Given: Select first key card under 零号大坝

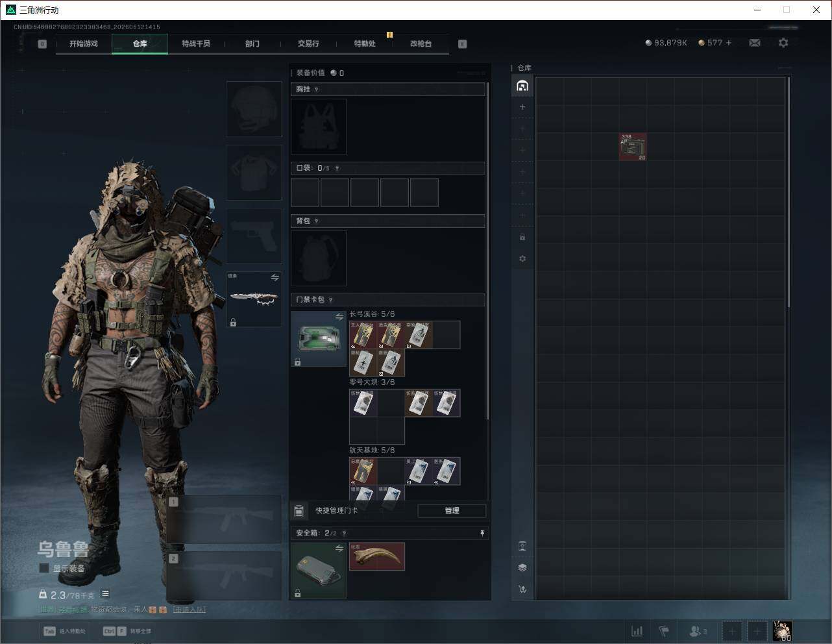Looking at the screenshot, I should coord(363,403).
